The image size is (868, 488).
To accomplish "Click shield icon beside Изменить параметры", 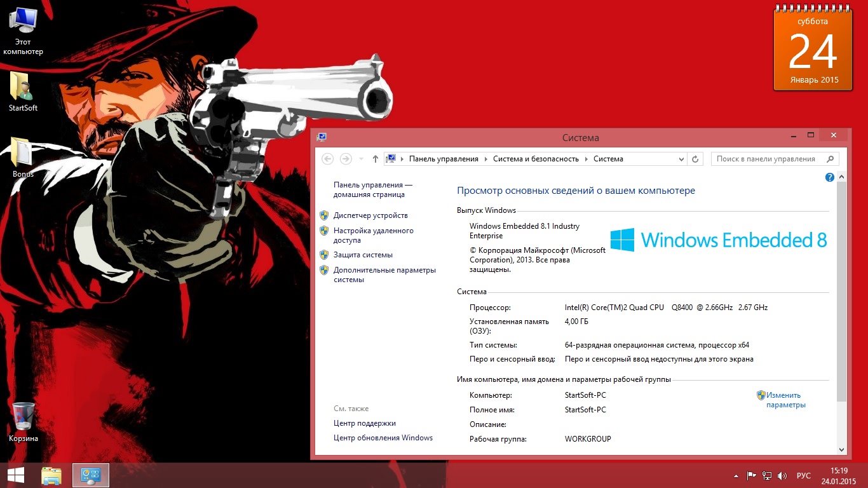I will pos(761,395).
